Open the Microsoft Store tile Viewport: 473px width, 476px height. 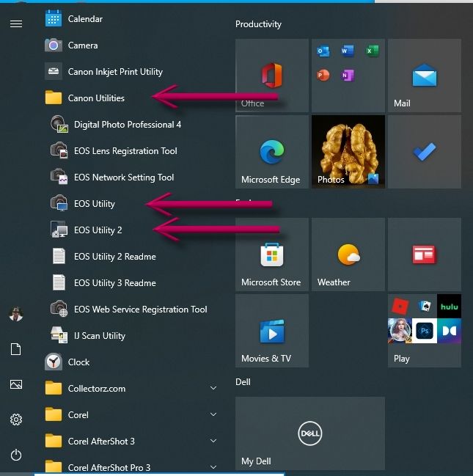(x=272, y=255)
